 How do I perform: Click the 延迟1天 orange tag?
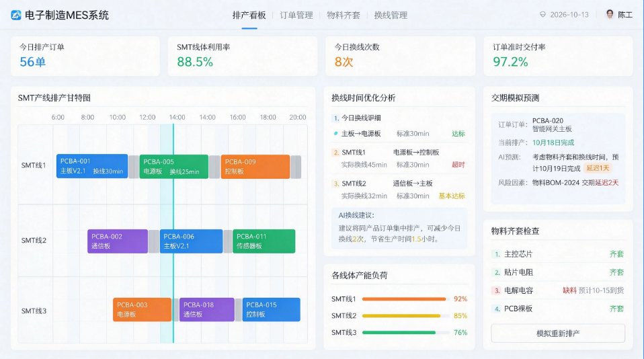[598, 168]
